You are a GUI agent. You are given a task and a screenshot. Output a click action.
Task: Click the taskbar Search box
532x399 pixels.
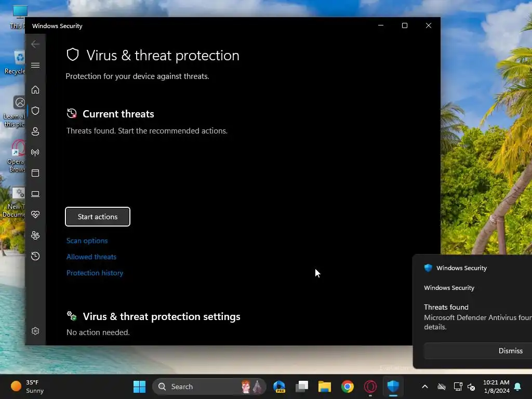click(x=209, y=387)
